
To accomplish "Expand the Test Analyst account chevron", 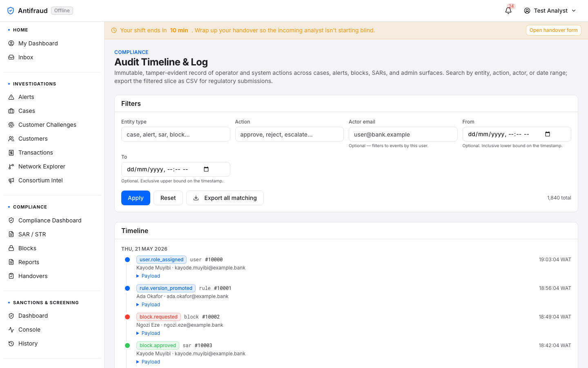I will 574,11.
